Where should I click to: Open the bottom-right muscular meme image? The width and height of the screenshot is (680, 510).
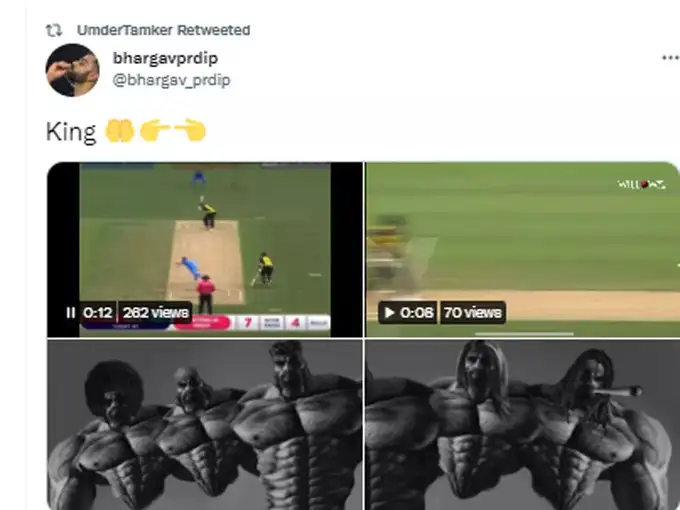523,425
